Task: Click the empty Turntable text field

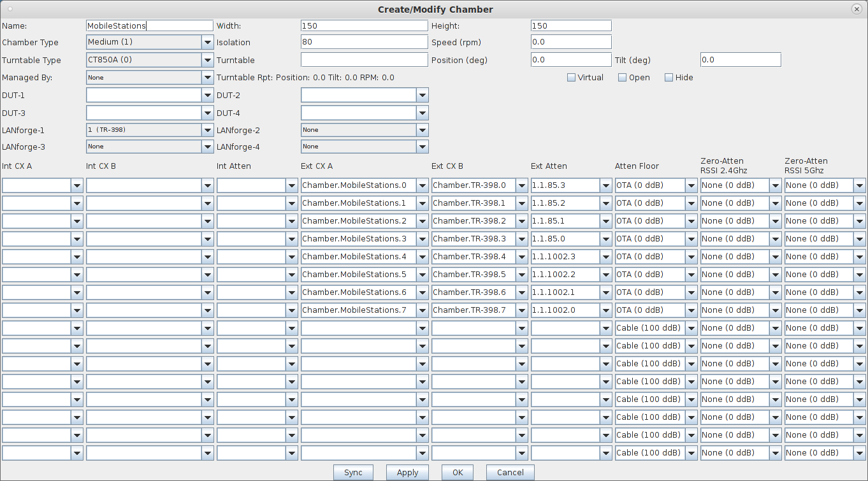Action: pyautogui.click(x=365, y=60)
